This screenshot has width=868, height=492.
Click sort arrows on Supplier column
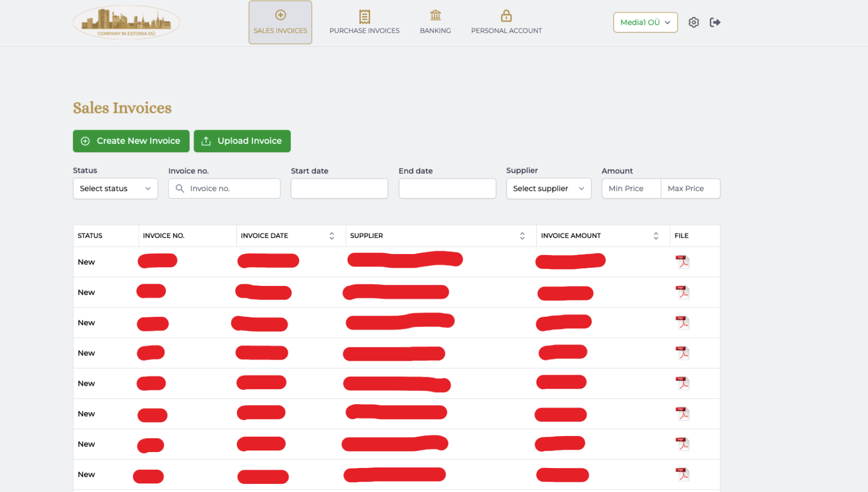tap(522, 235)
